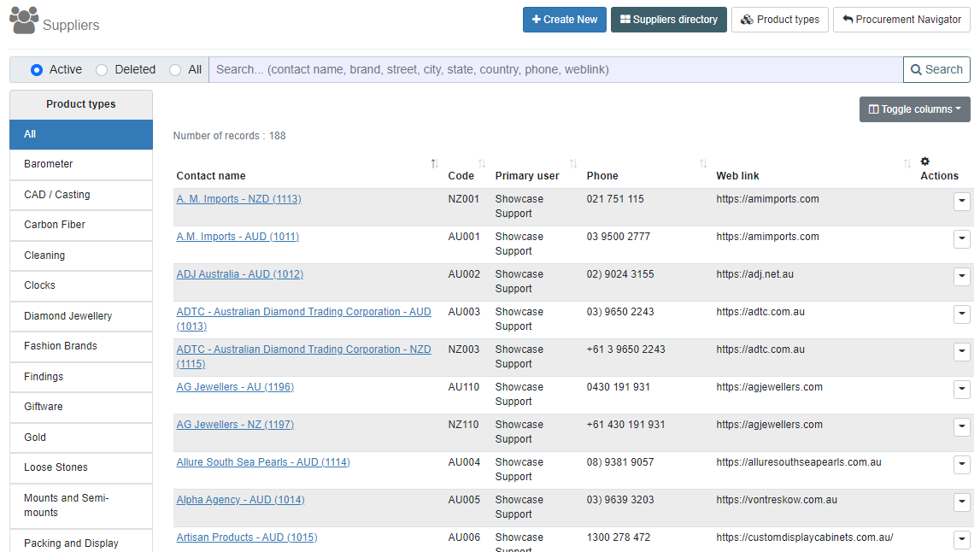This screenshot has width=980, height=552.
Task: Filter by Packing and Display type
Action: (x=81, y=542)
